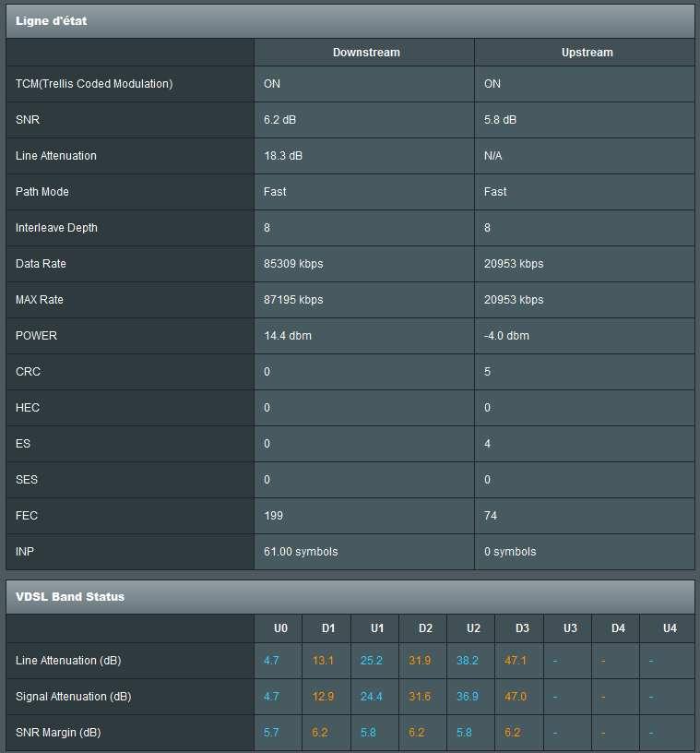Select the Line Attenuation value 18.3 dB
Image resolution: width=700 pixels, height=753 pixels.
pos(283,156)
